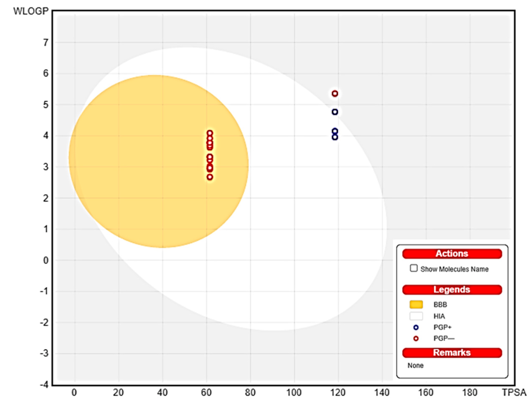Click the BBB legend text label
Screen dimensions: 532x407
coord(440,304)
